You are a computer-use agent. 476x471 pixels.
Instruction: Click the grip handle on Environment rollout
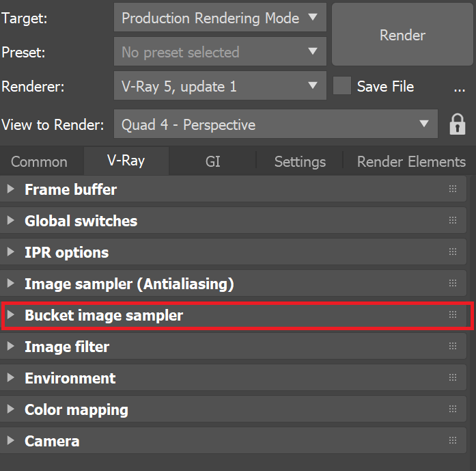[x=452, y=378]
